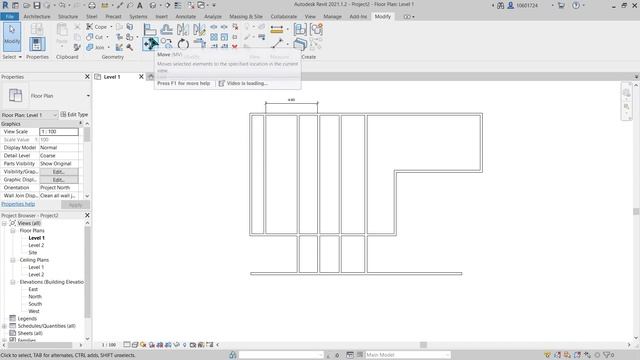Open the File tab
Screen dimensions: 640x360
coord(9,17)
